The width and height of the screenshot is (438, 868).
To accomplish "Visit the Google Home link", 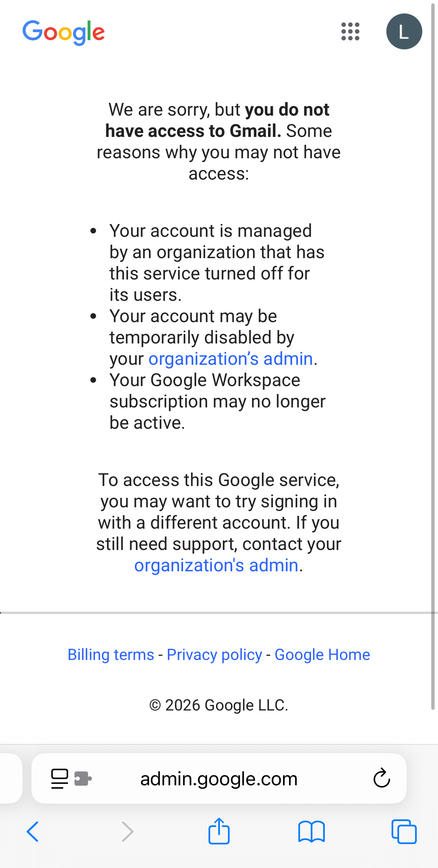I will click(322, 655).
